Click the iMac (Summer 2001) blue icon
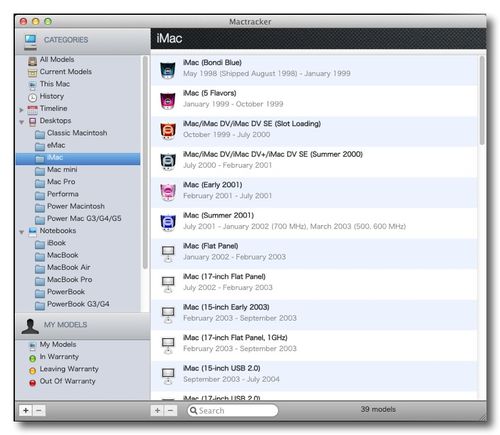 (x=168, y=223)
